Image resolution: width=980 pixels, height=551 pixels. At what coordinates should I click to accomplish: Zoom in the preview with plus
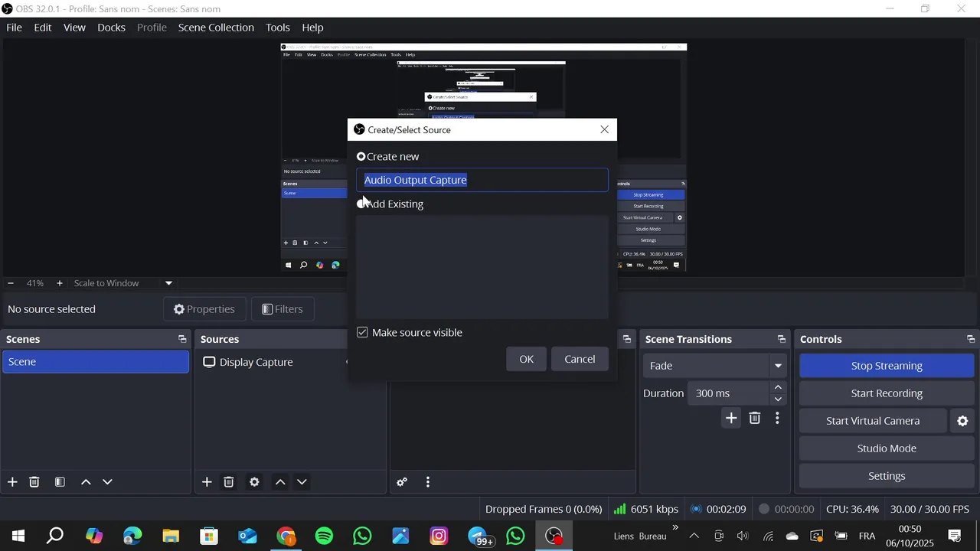[x=60, y=283]
